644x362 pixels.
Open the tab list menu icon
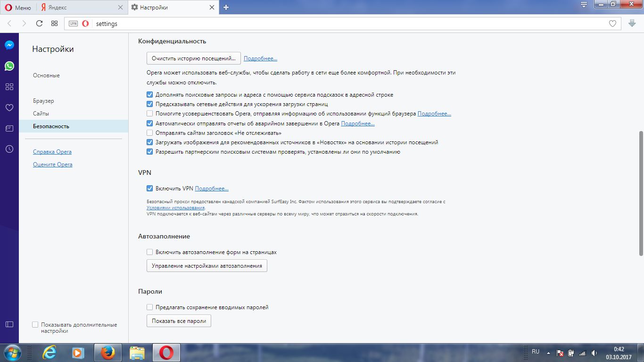point(584,5)
